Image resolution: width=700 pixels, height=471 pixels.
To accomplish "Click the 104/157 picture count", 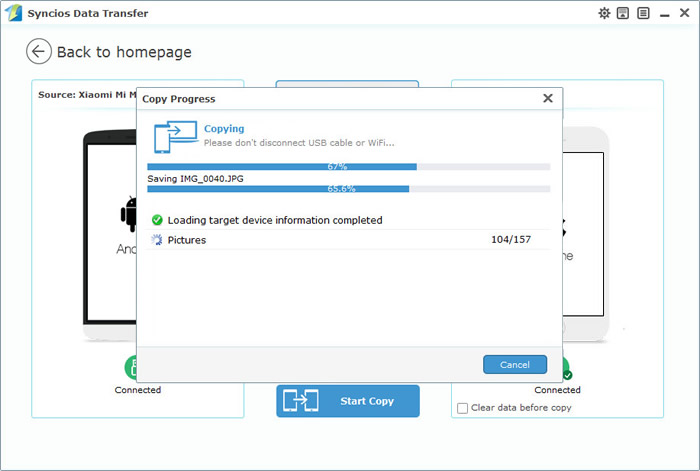I will [511, 239].
